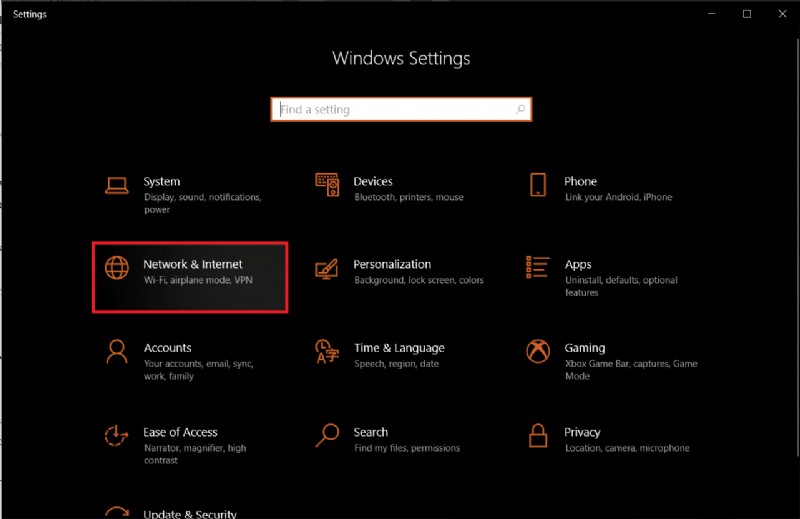
Task: Open the Privacy settings label
Action: (x=582, y=432)
